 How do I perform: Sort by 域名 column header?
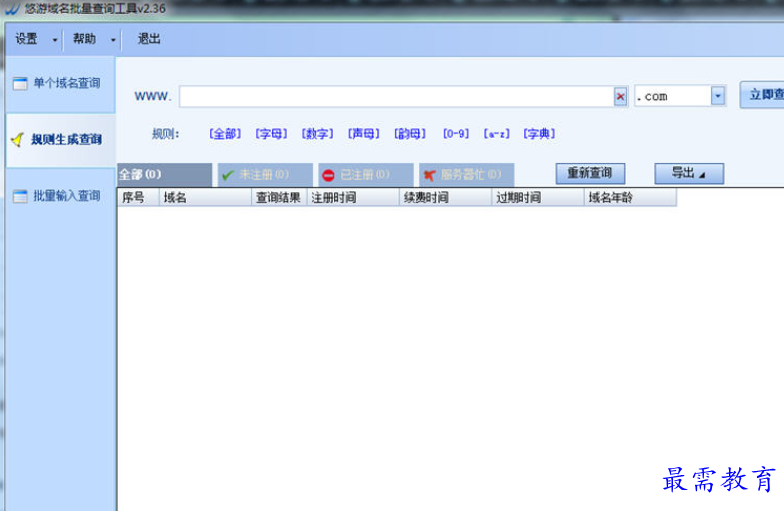click(205, 198)
